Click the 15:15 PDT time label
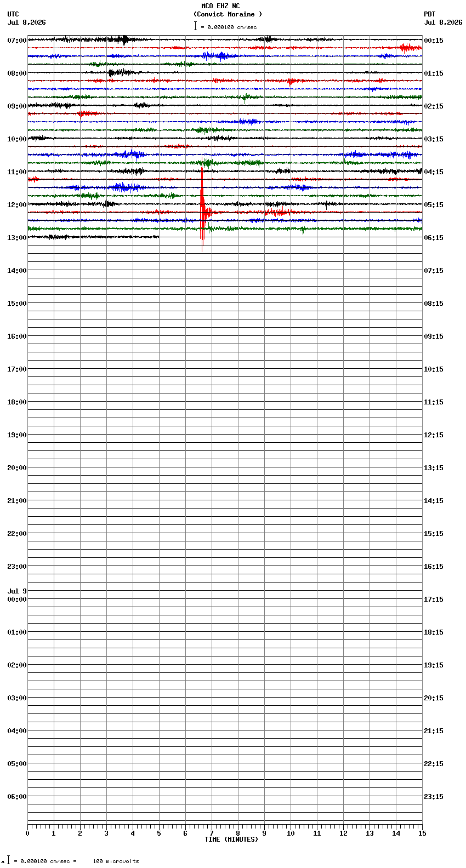Image resolution: width=466 pixels, height=868 pixels. pos(433,534)
